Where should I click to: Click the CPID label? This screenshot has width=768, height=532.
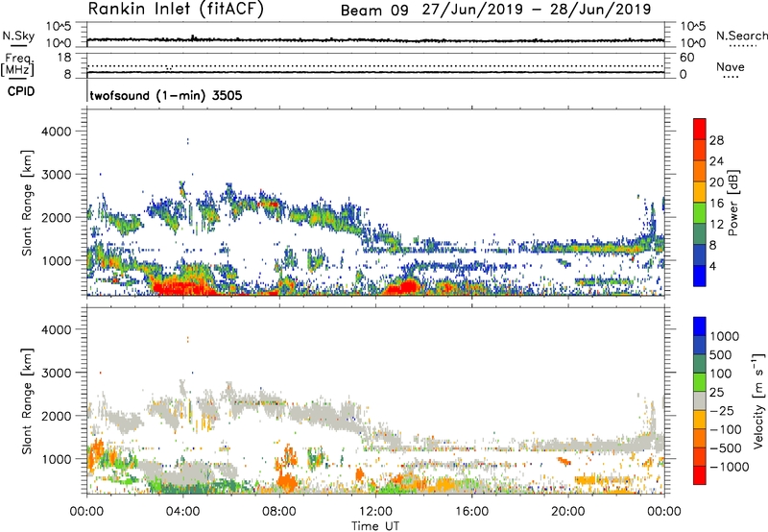[21, 91]
